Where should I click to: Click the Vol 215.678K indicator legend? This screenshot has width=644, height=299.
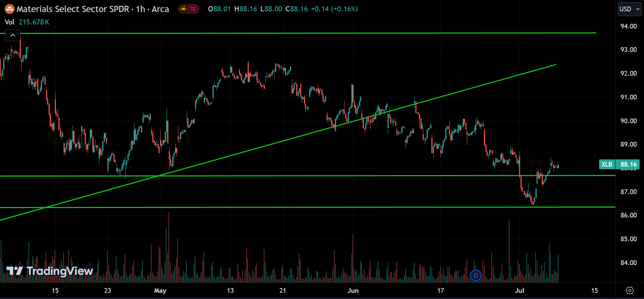[x=27, y=22]
